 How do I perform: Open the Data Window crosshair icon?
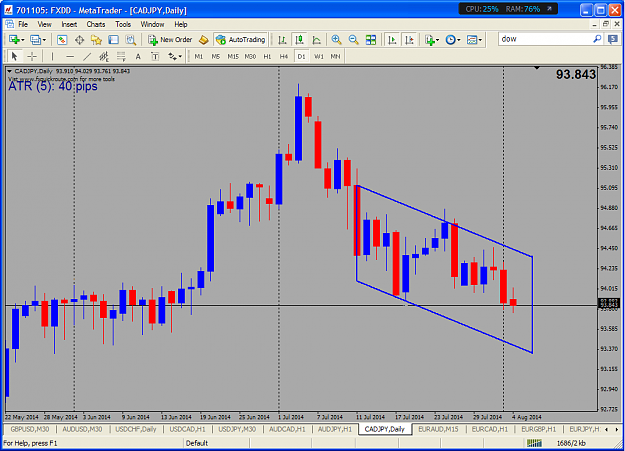79,39
